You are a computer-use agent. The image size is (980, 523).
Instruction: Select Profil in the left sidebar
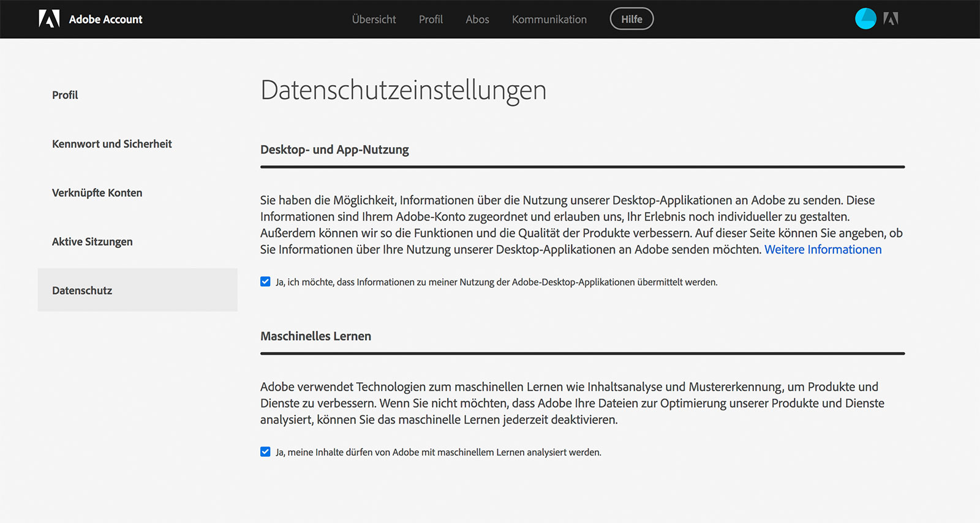(x=65, y=95)
